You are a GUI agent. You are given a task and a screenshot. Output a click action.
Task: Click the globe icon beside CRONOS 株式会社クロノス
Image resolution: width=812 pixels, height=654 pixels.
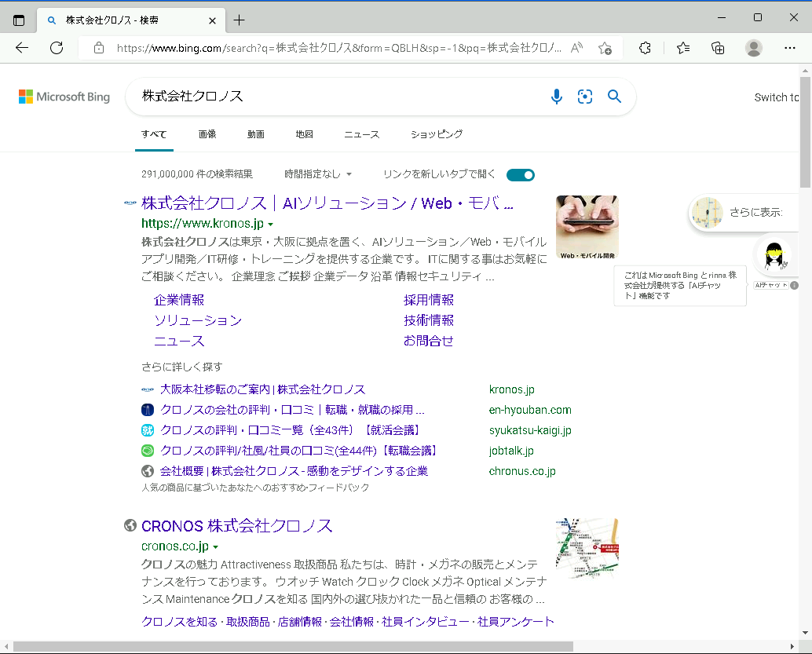coord(130,525)
